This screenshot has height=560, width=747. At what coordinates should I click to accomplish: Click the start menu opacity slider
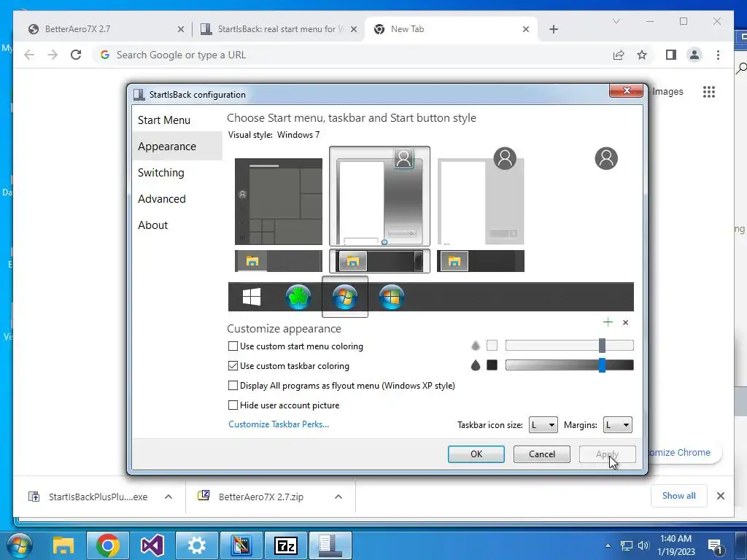tap(569, 345)
